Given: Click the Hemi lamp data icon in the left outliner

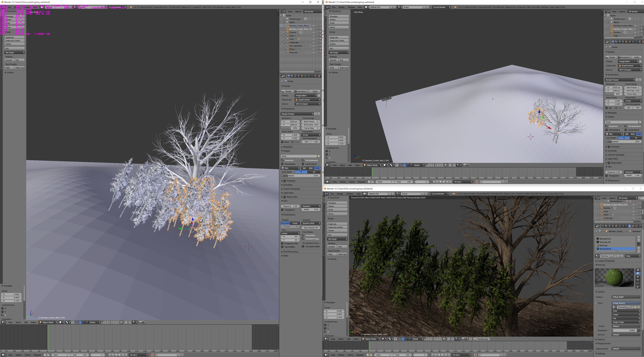Looking at the screenshot, I should [x=299, y=39].
